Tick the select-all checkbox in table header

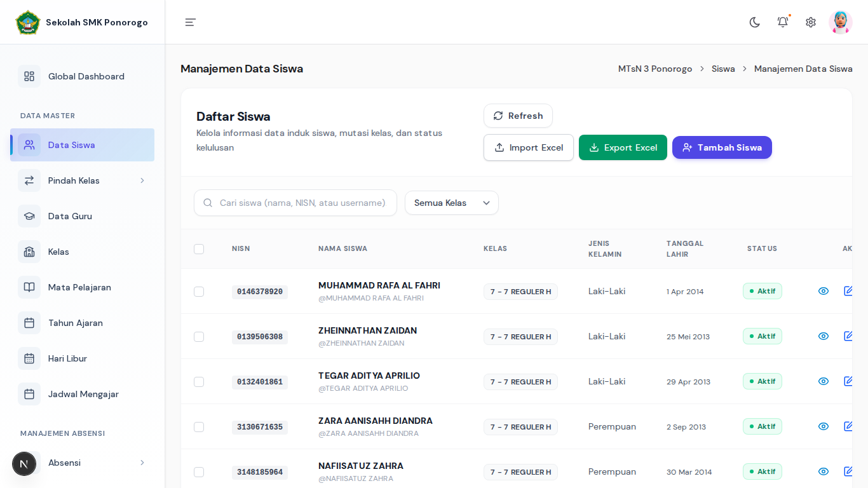[199, 249]
